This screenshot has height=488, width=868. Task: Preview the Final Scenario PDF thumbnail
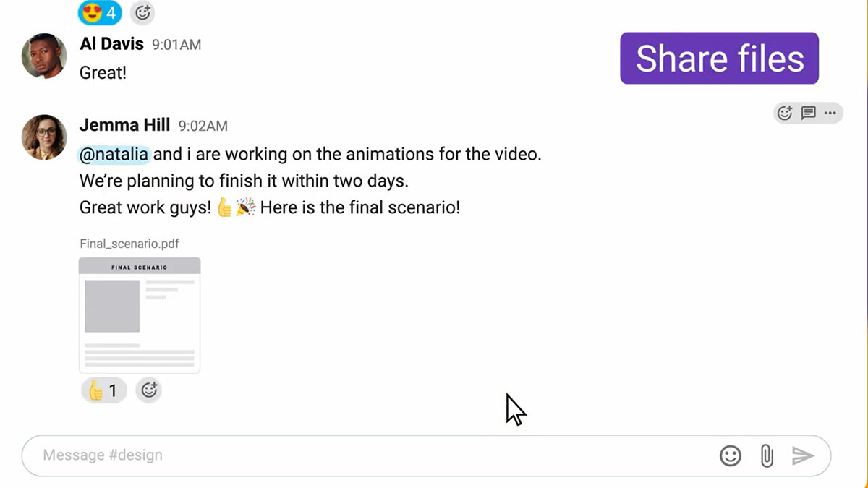pos(140,315)
